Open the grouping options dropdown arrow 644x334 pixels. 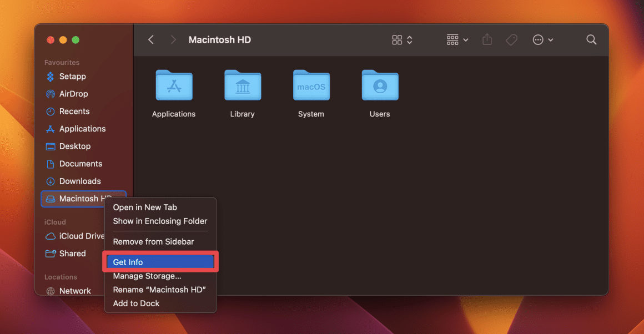click(466, 39)
